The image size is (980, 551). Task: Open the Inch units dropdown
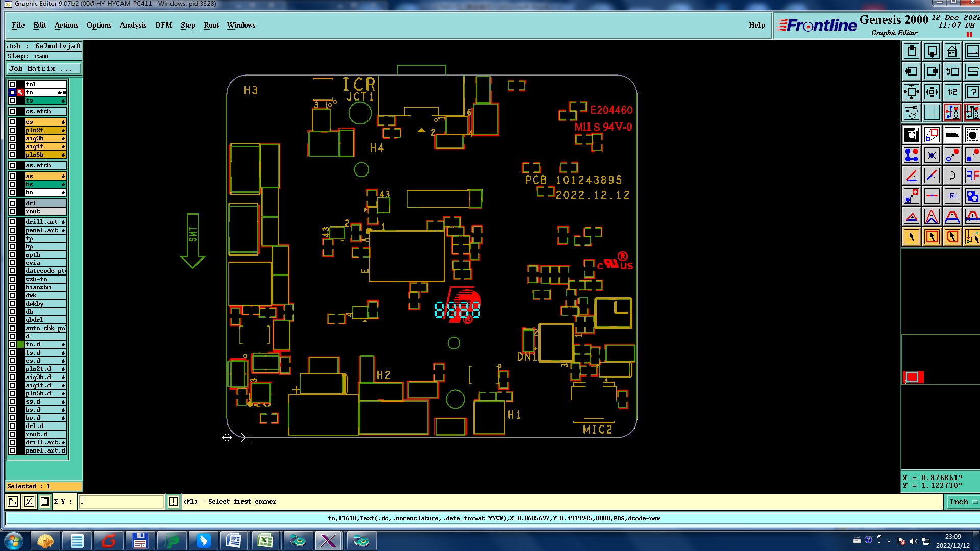[963, 502]
